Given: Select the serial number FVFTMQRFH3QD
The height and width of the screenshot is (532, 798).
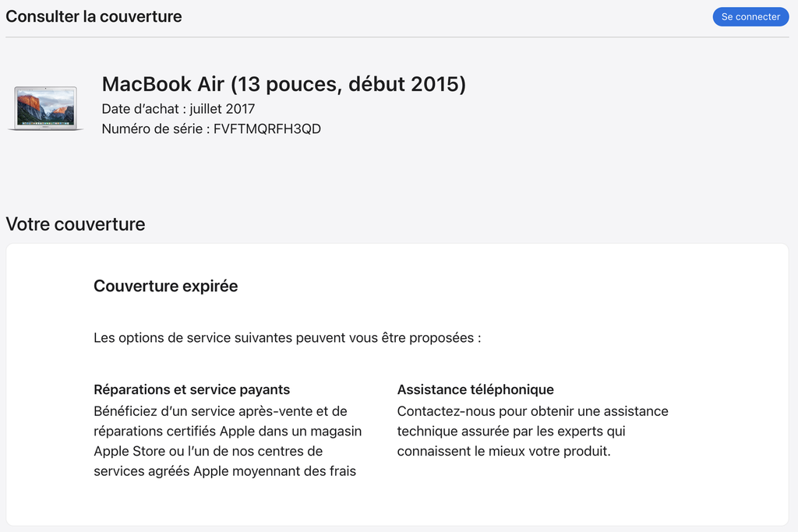Looking at the screenshot, I should pos(267,129).
